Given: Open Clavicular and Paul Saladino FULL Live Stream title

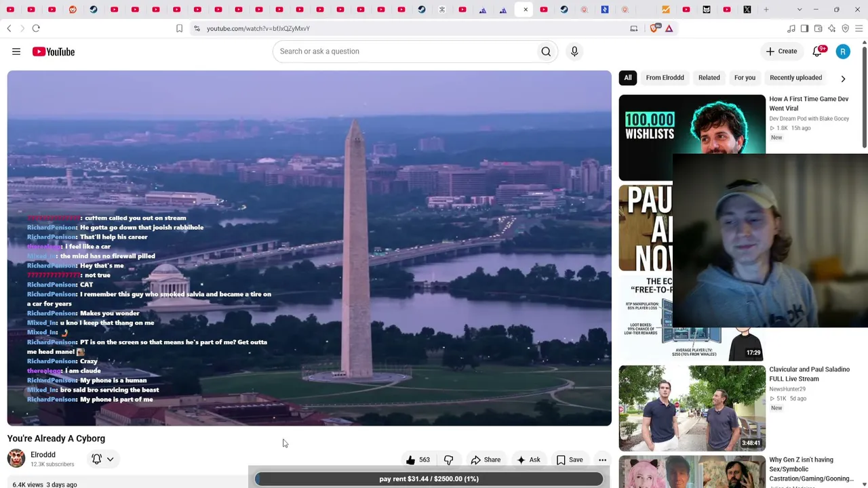Looking at the screenshot, I should pos(809,374).
